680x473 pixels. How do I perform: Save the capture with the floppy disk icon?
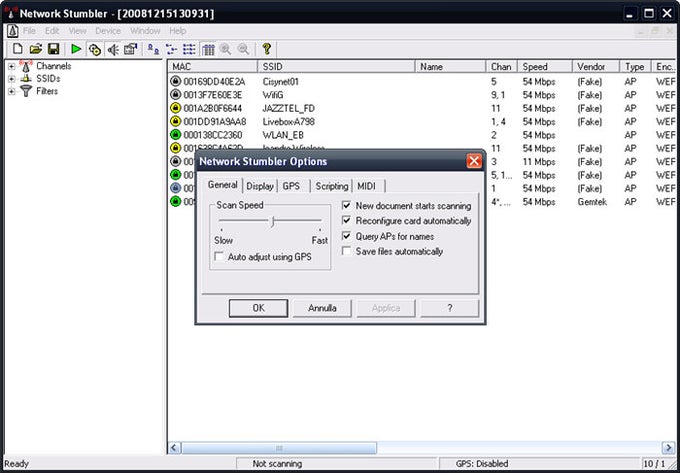click(x=53, y=49)
